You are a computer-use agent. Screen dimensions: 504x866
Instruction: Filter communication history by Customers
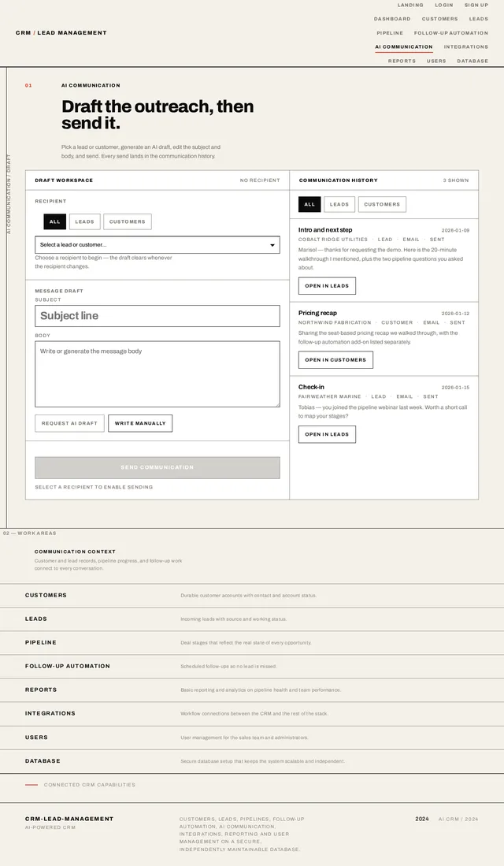pos(382,204)
